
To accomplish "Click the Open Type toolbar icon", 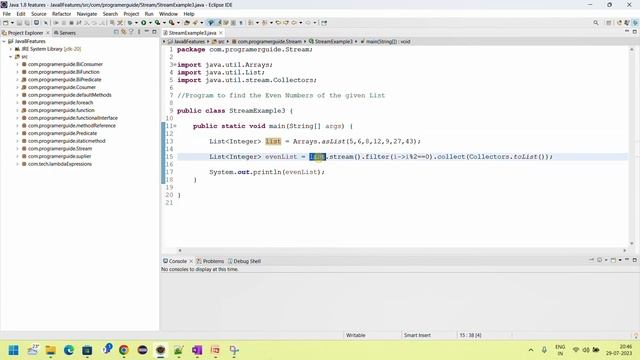I will [187, 23].
